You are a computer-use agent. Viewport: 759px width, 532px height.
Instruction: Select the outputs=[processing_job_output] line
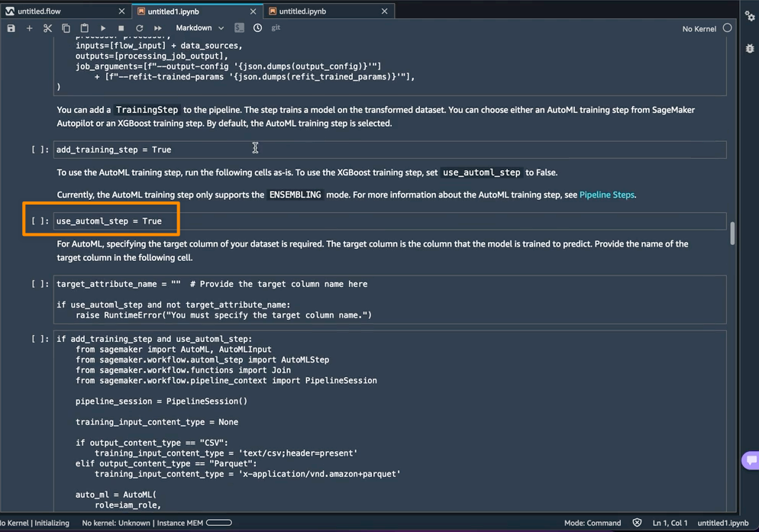click(151, 56)
